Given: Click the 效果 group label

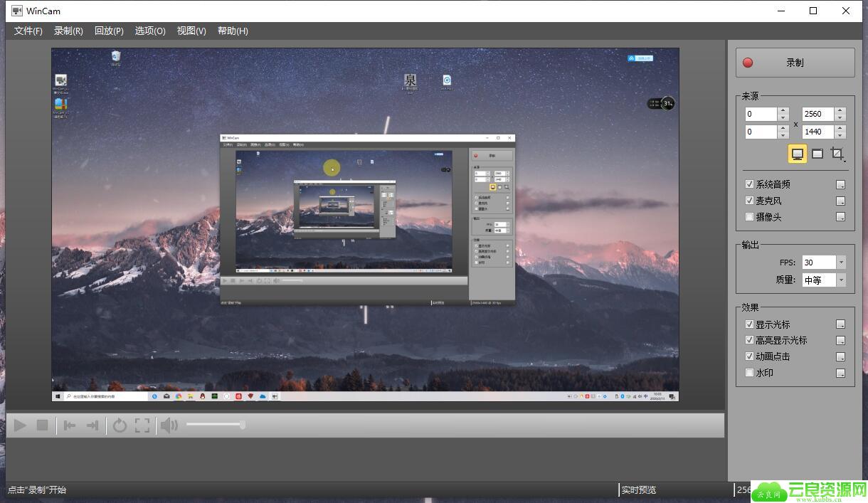Looking at the screenshot, I should [x=750, y=307].
